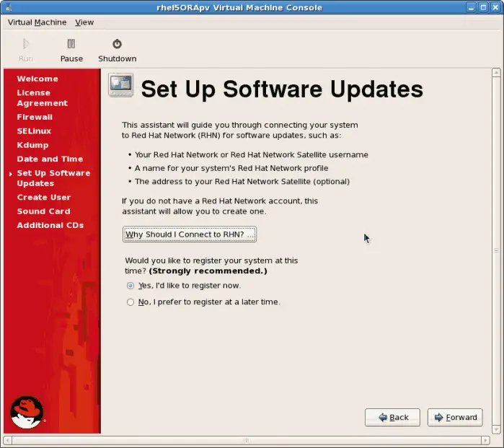504x448 pixels.
Task: Select License Agreement sidebar step
Action: [42, 98]
